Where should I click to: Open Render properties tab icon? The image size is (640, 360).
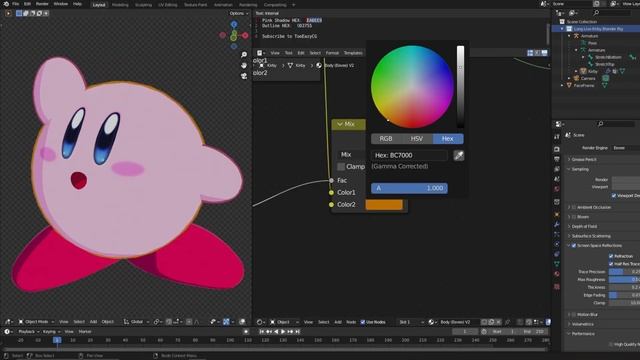point(557,149)
